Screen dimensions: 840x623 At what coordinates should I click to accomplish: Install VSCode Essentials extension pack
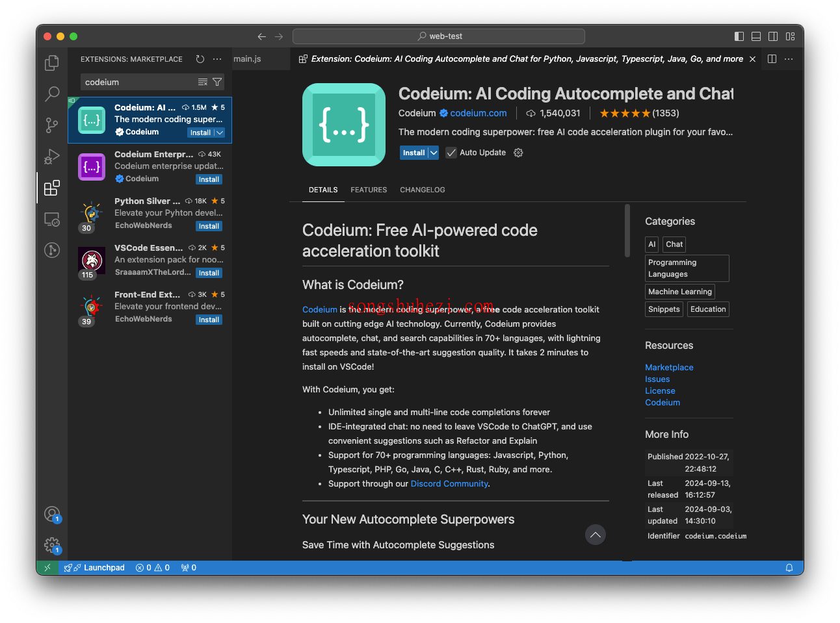(x=209, y=273)
